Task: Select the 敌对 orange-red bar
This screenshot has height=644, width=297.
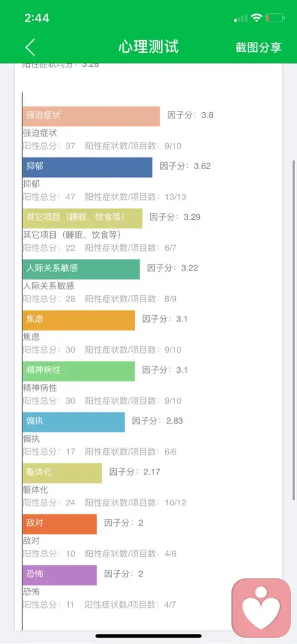Action: tap(60, 524)
